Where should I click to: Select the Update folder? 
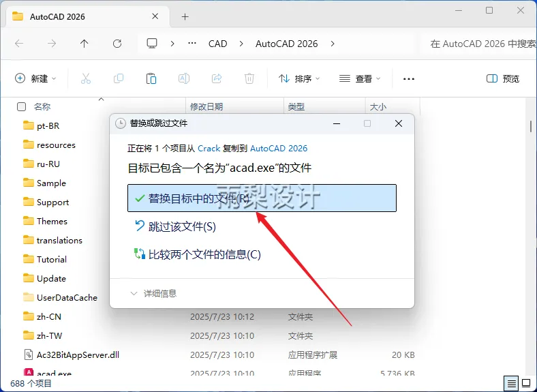pyautogui.click(x=44, y=278)
